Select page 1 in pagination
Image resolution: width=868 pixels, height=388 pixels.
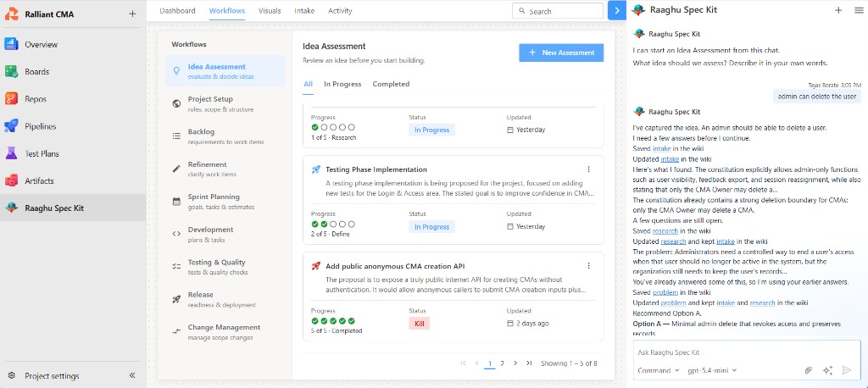[489, 363]
